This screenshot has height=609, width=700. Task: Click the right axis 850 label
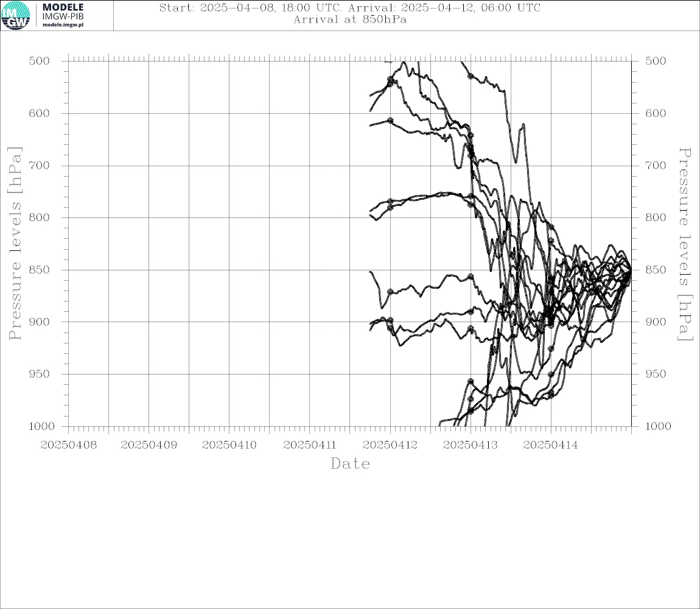(x=656, y=270)
